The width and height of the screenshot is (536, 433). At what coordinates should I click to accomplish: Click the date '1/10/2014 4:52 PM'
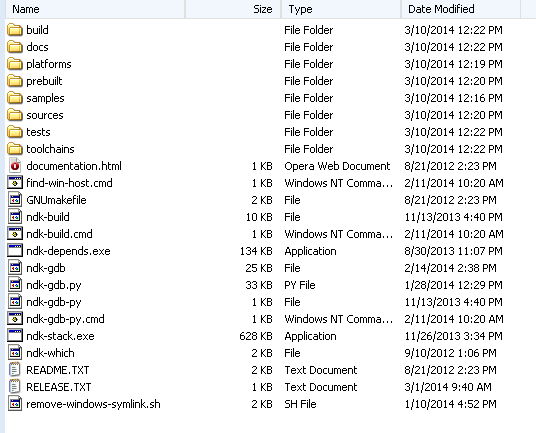451,404
